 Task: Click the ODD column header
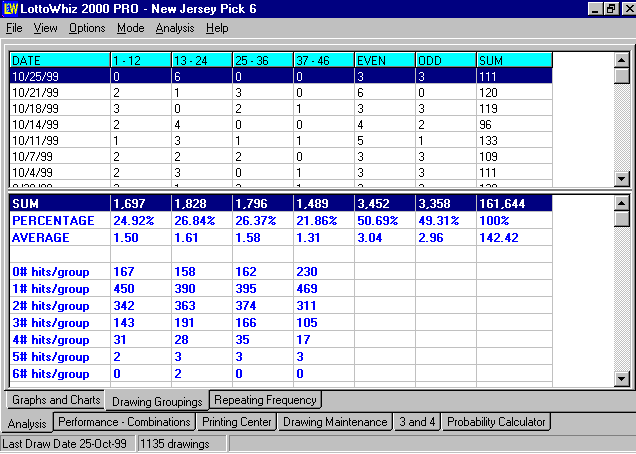(445, 60)
